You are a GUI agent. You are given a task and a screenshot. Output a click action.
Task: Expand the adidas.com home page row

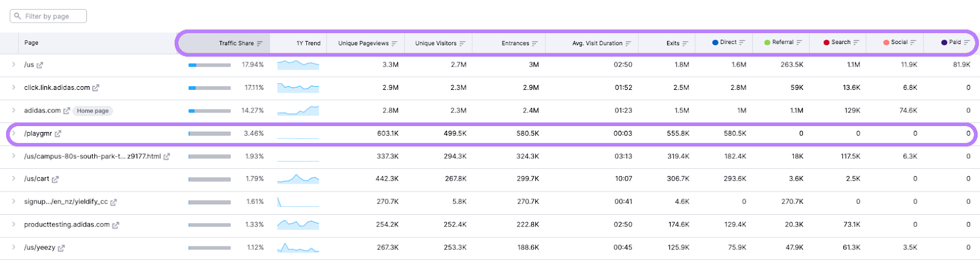(13, 110)
